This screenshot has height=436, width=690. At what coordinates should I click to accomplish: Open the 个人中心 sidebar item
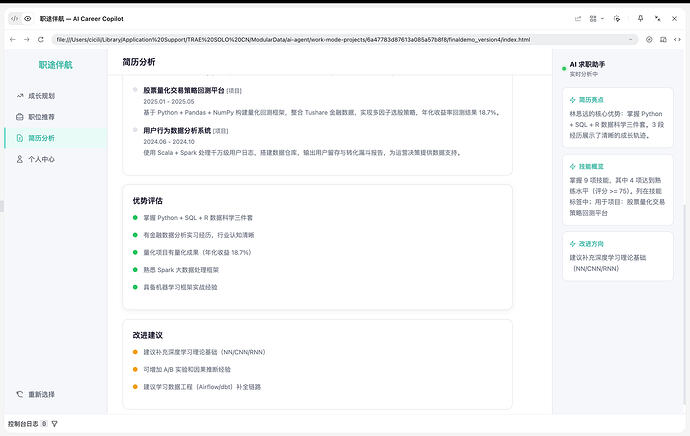(x=56, y=159)
